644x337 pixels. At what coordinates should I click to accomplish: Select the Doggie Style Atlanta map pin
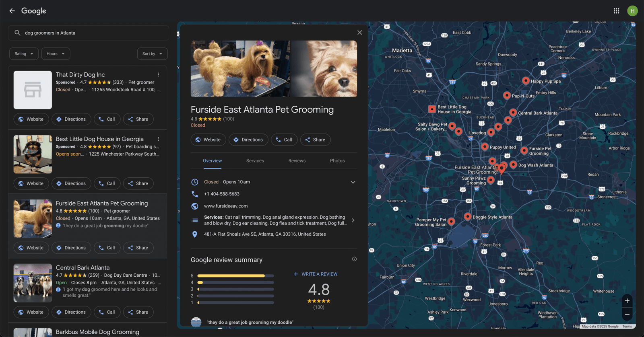point(467,216)
